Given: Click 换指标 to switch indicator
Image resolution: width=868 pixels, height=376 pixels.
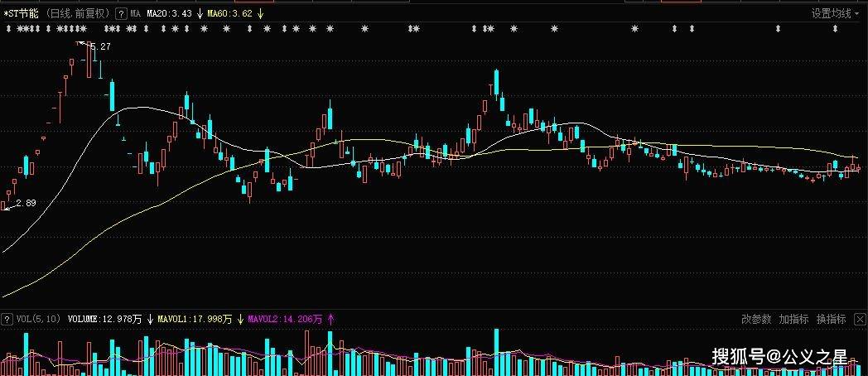Looking at the screenshot, I should tap(832, 319).
